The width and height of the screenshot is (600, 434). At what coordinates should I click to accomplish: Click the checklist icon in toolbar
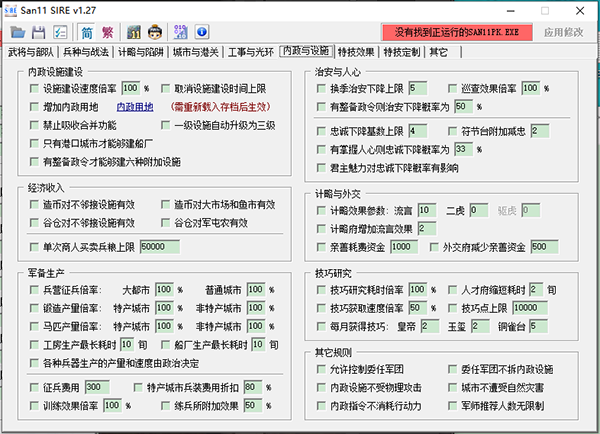pyautogui.click(x=60, y=32)
